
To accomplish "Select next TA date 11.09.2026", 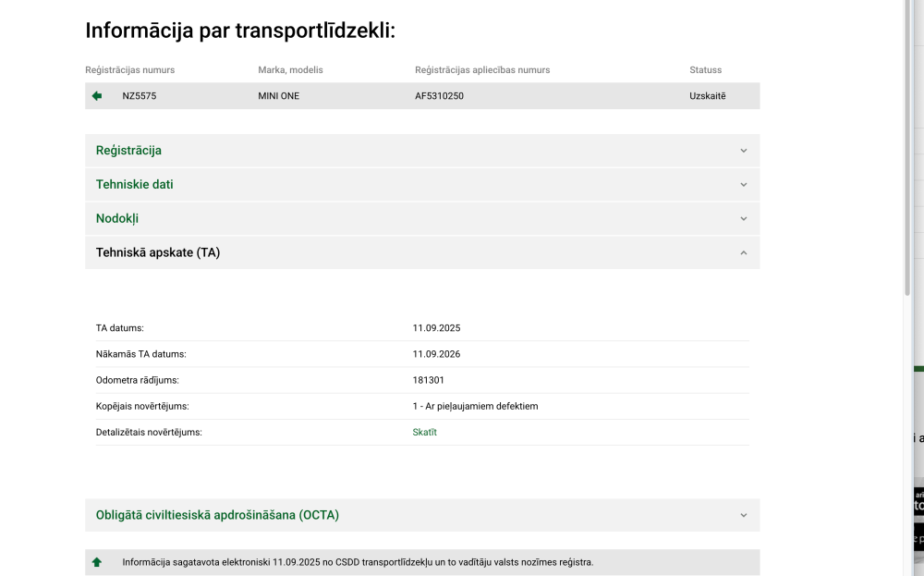I will pos(436,354).
